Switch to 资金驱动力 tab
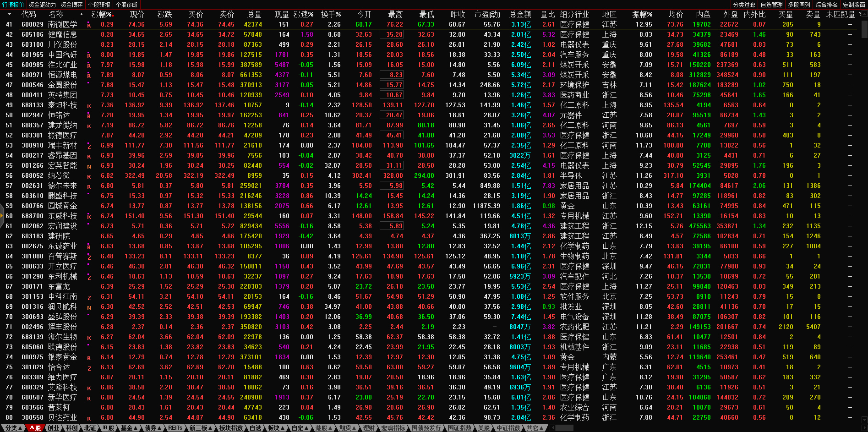Viewport: 868px width, 432px height. pos(42,5)
